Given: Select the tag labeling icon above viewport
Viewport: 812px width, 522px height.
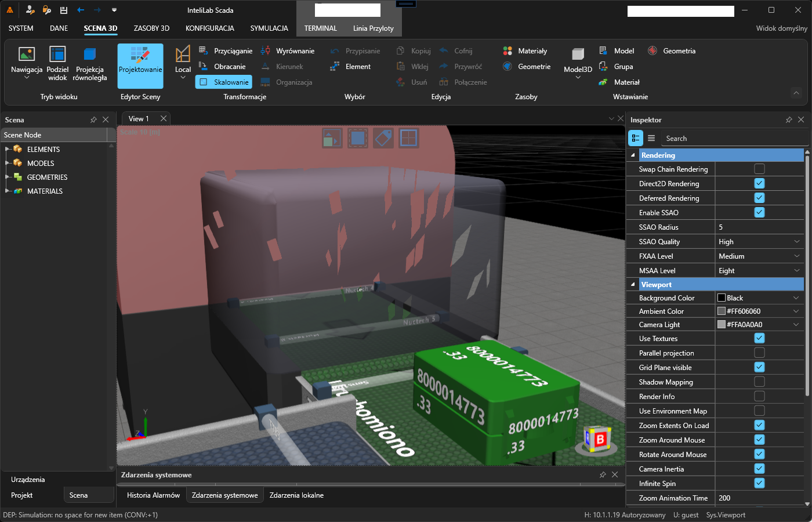Looking at the screenshot, I should (383, 137).
